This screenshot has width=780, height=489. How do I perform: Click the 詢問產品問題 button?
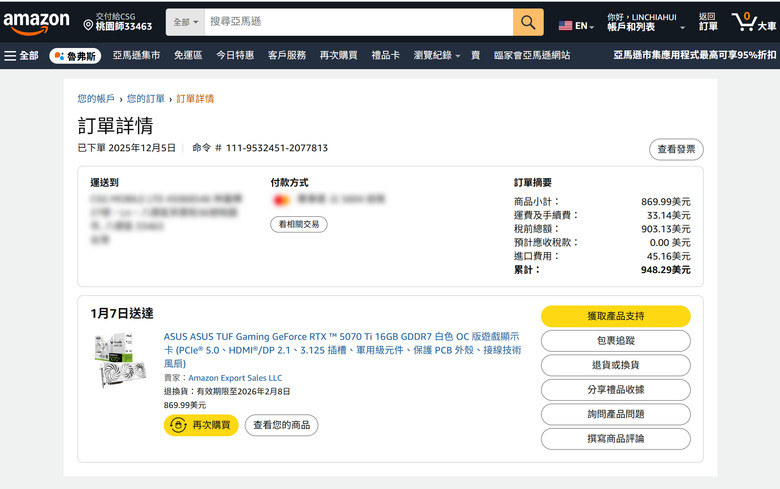click(x=615, y=414)
